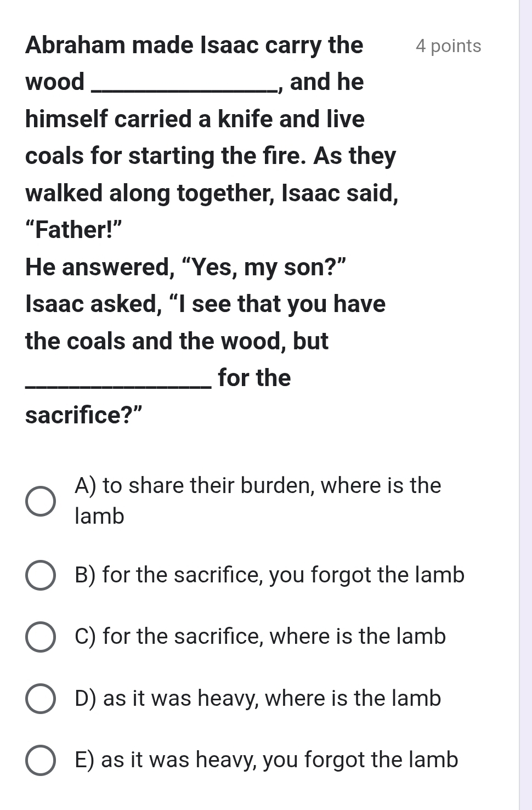532x810 pixels.
Task: Click the vertical strip at the right edge
Action: (525, 405)
